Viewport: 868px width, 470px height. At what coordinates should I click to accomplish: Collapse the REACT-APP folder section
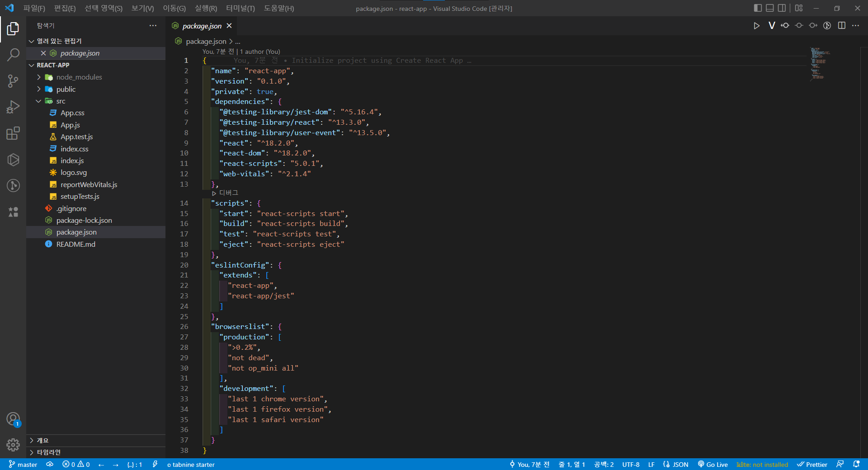(96, 65)
